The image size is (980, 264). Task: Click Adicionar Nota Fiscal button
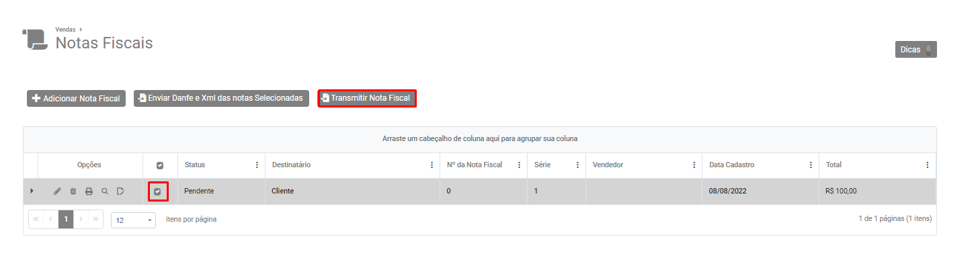pos(76,99)
